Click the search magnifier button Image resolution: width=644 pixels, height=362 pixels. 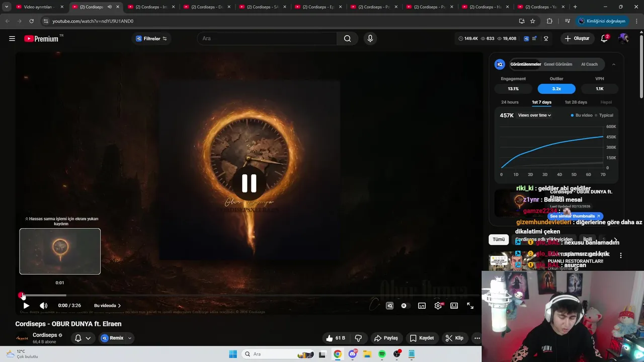pos(347,39)
